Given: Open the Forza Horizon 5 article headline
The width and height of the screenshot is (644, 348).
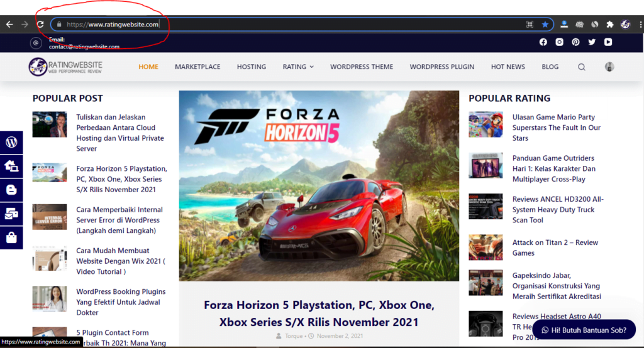Looking at the screenshot, I should pos(319,313).
